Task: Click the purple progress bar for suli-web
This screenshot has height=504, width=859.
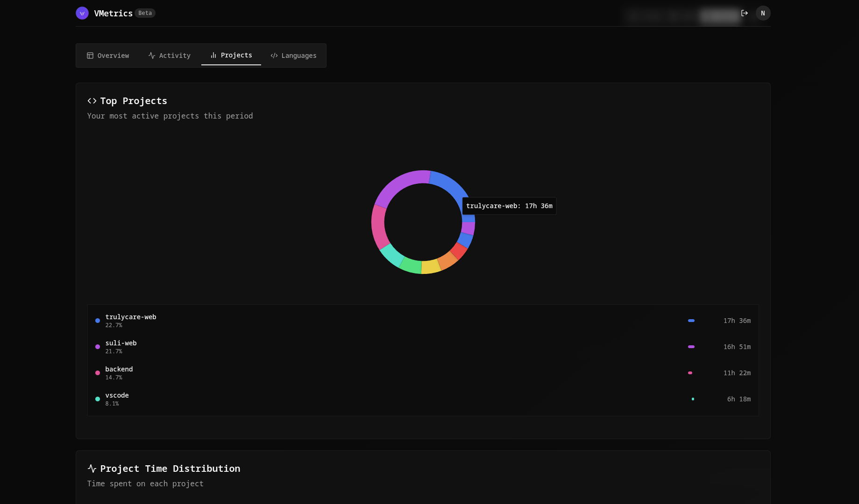Action: [x=691, y=347]
